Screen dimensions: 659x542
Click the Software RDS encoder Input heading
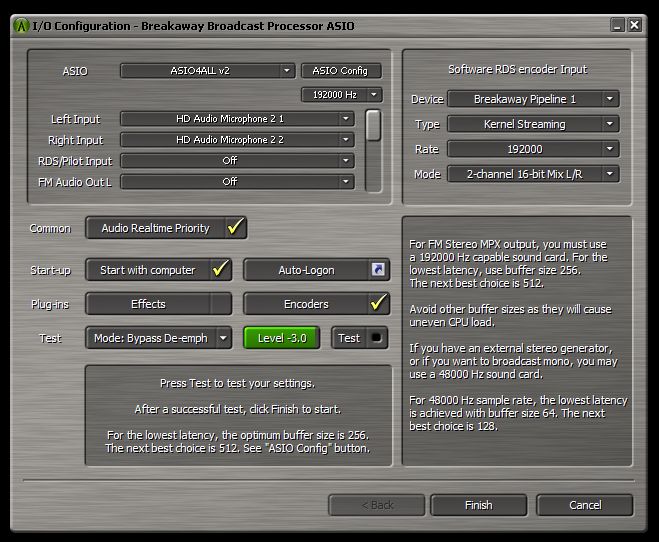tap(517, 69)
